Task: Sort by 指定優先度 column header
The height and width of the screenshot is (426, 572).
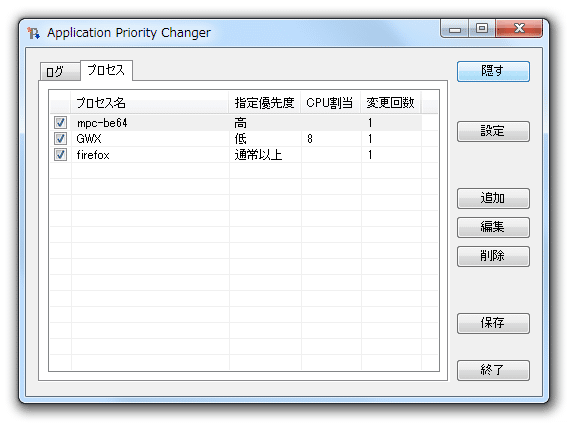Action: [x=265, y=103]
